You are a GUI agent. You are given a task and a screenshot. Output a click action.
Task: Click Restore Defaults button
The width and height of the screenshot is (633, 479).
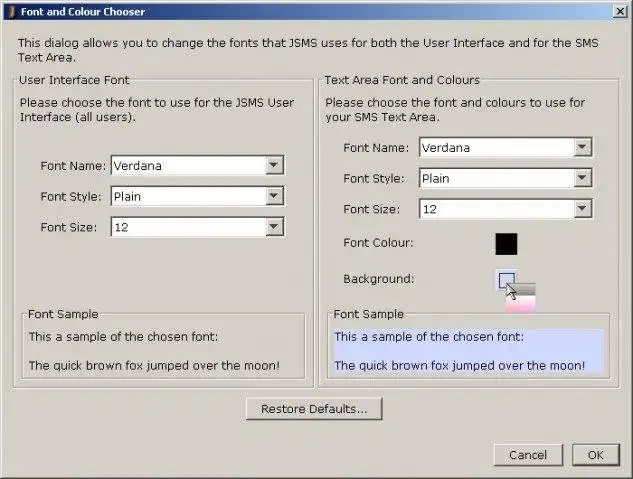314,409
